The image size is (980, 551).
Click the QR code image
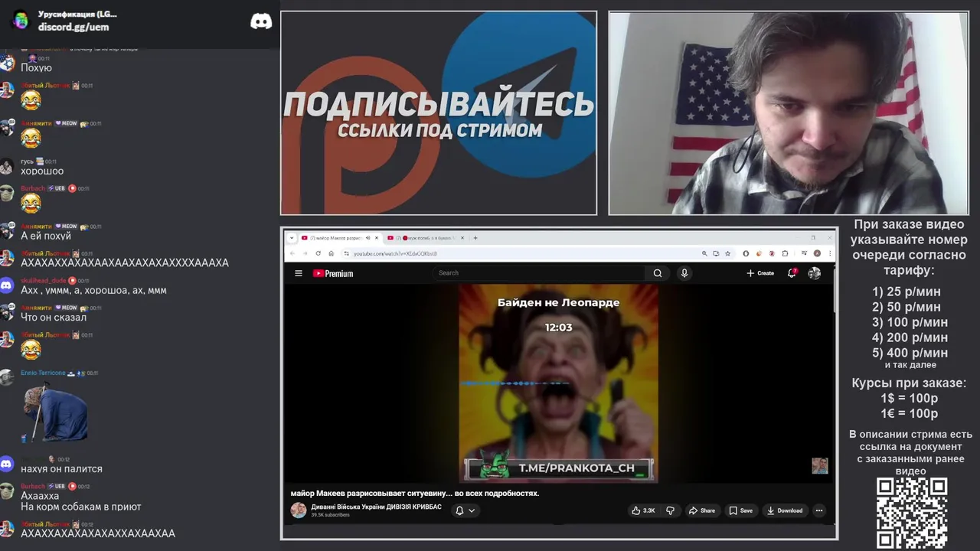[x=912, y=513]
